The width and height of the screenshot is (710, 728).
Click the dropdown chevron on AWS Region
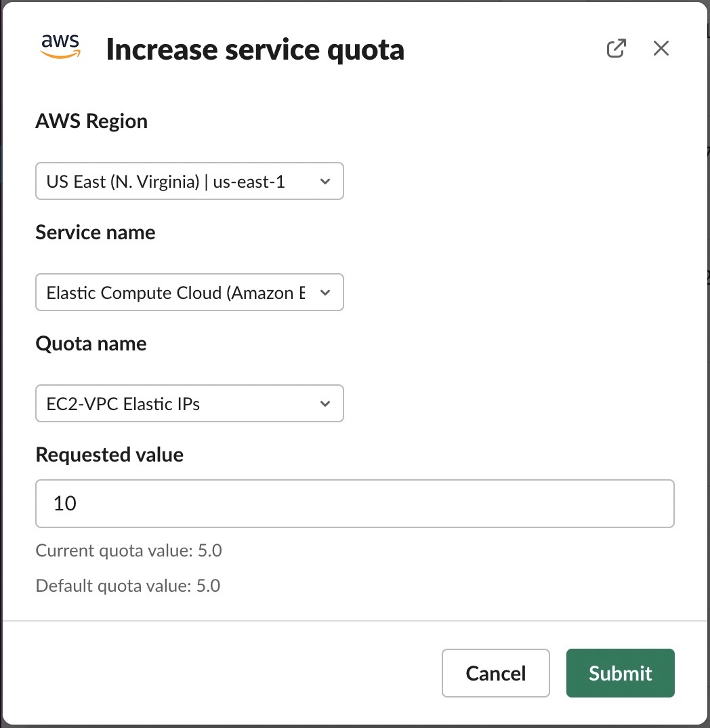point(325,181)
